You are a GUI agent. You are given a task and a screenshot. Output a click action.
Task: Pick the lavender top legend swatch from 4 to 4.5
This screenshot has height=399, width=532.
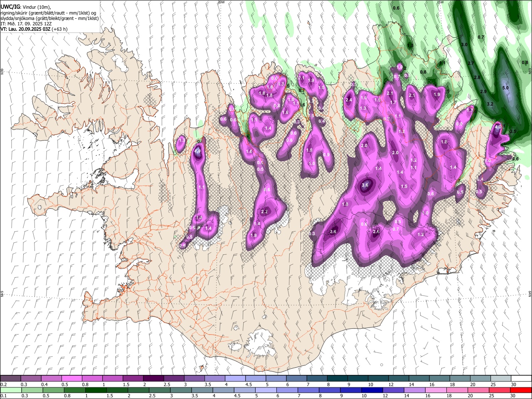point(235,379)
